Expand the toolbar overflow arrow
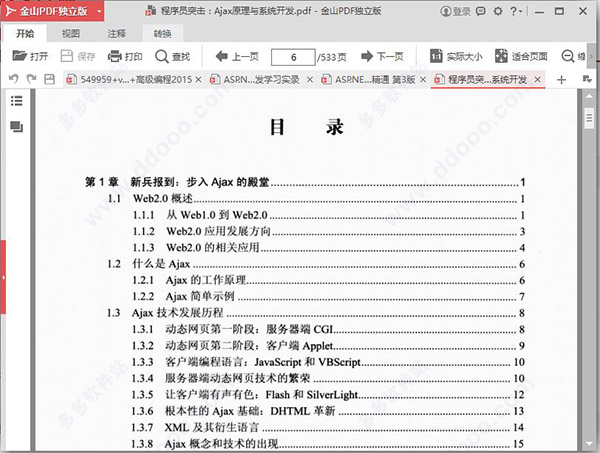This screenshot has width=600, height=453. coord(591,57)
